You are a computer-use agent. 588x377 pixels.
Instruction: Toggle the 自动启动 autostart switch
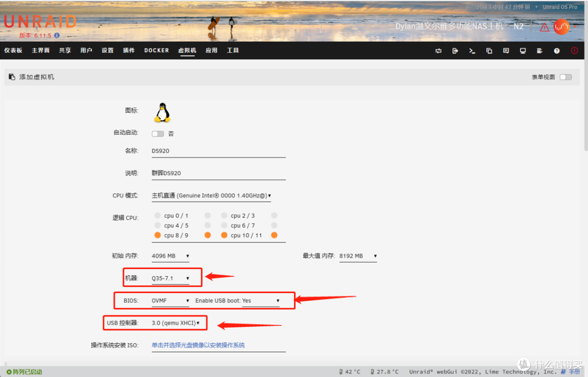158,133
